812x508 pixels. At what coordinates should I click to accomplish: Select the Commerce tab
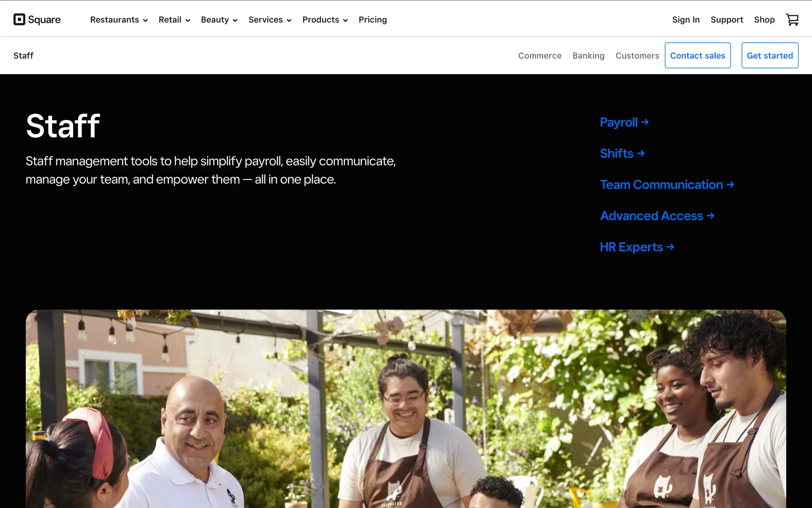[x=540, y=55]
